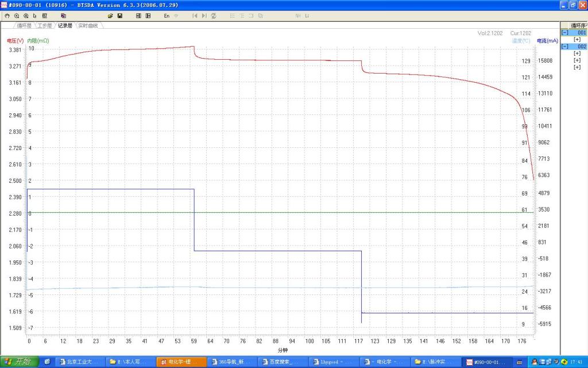Click the zoom out magnifier tool
This screenshot has width=588, height=368.
[x=26, y=16]
